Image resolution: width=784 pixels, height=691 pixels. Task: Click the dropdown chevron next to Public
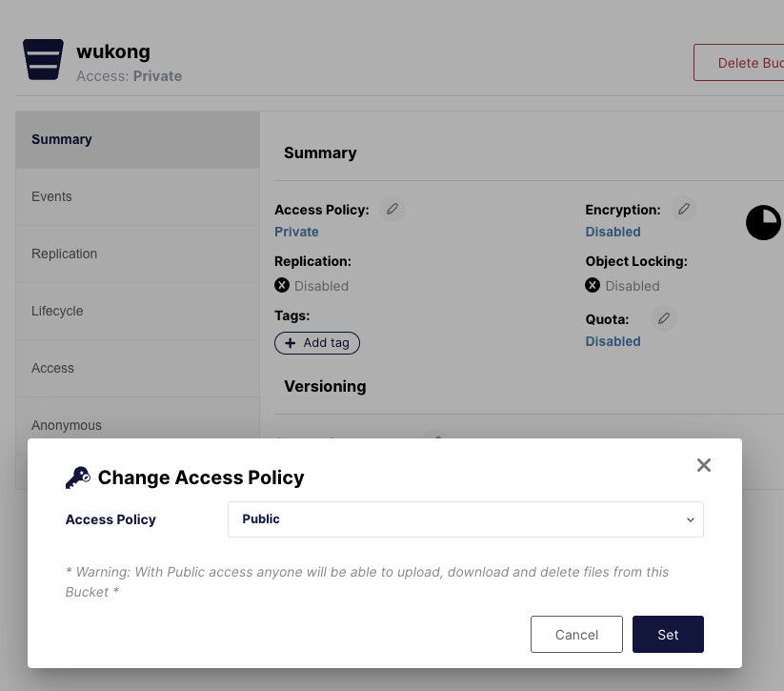(x=691, y=519)
